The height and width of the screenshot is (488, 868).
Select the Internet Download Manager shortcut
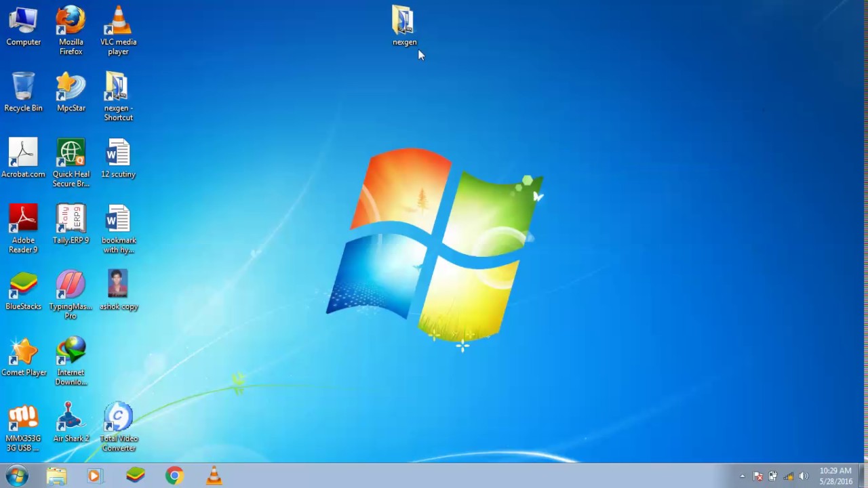tap(71, 361)
